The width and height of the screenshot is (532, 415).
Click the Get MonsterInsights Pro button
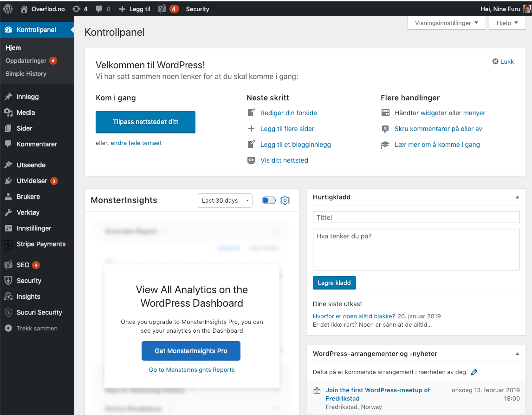[x=191, y=351]
